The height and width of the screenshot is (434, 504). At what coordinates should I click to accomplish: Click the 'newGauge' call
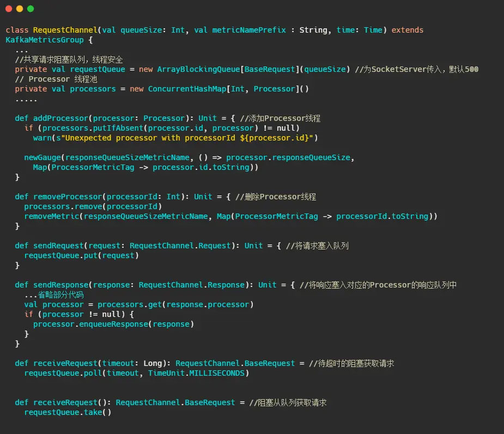[42, 157]
